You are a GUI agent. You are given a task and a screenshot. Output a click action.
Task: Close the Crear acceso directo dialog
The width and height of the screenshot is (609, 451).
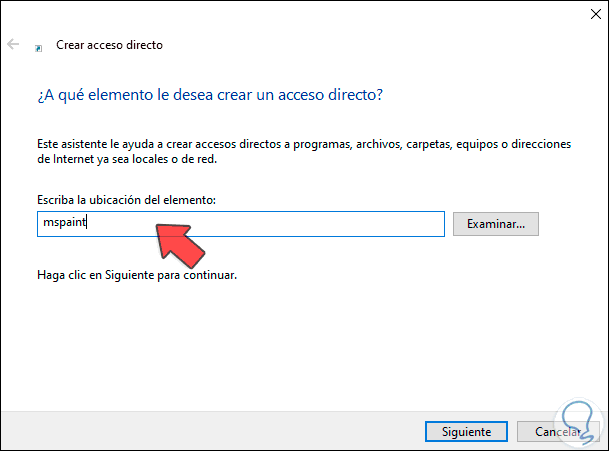tap(586, 14)
